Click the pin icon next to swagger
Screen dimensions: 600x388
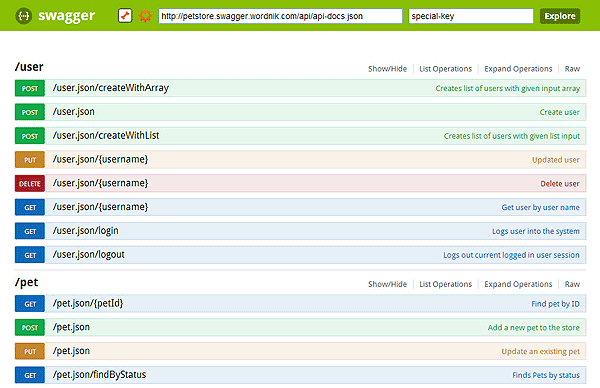coord(125,16)
